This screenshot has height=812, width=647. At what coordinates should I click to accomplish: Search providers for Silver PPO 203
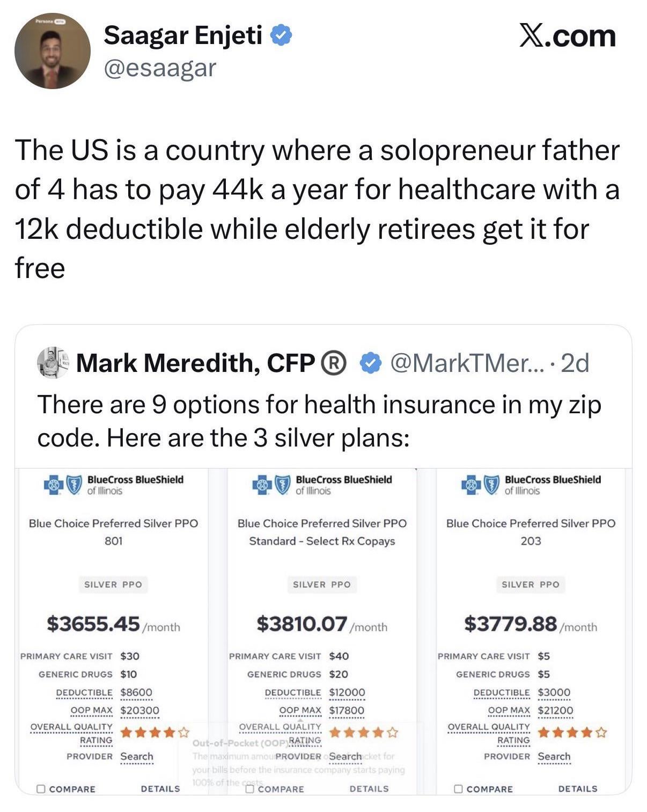tap(554, 756)
